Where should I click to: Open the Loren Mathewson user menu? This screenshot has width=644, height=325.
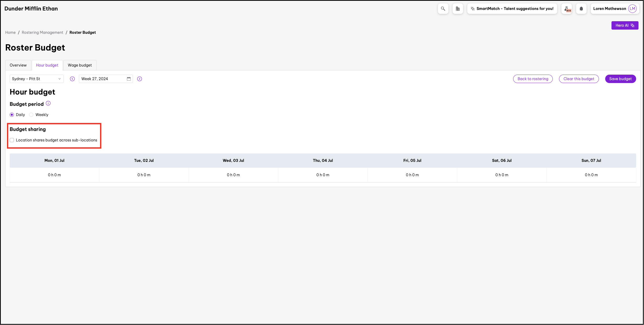(614, 9)
